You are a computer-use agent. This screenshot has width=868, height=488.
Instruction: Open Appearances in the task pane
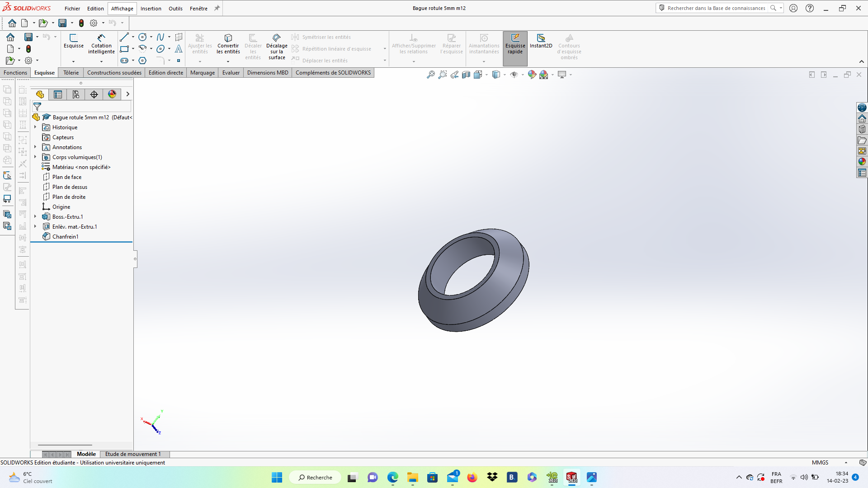862,162
